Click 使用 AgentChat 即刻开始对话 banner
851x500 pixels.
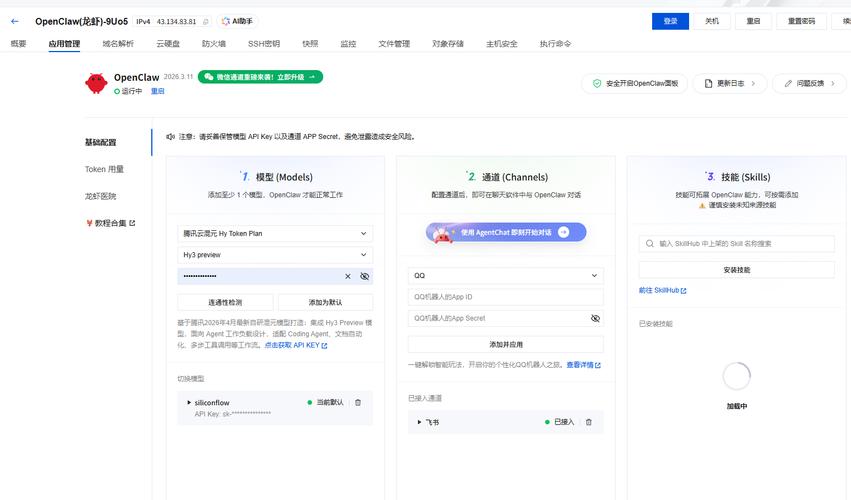[x=506, y=232]
